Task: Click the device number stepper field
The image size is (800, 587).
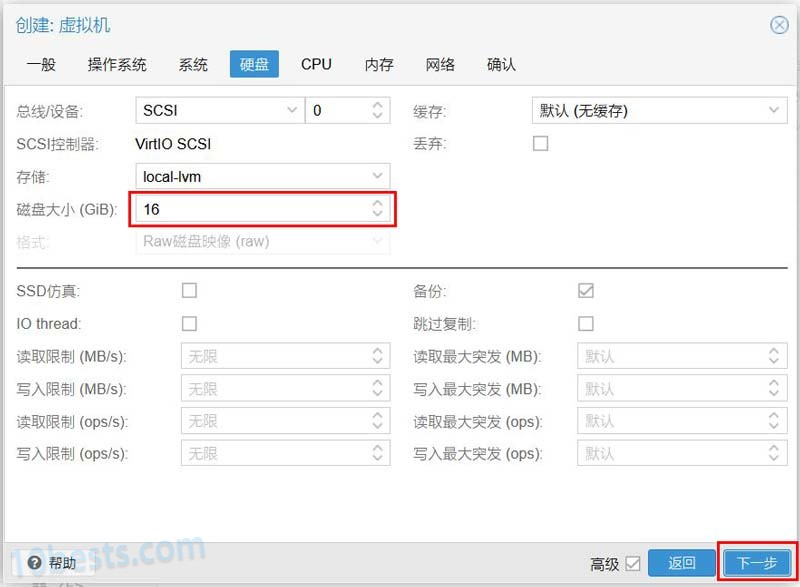Action: tap(347, 110)
